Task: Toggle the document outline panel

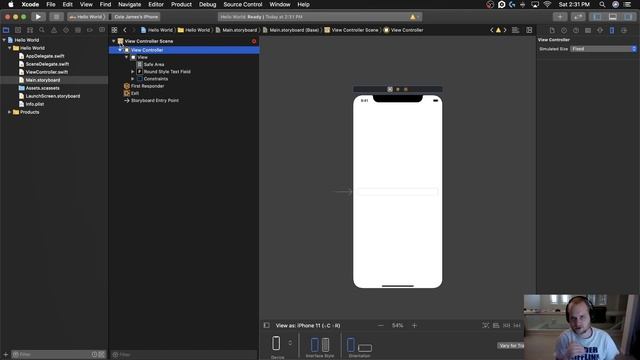Action: click(x=267, y=325)
